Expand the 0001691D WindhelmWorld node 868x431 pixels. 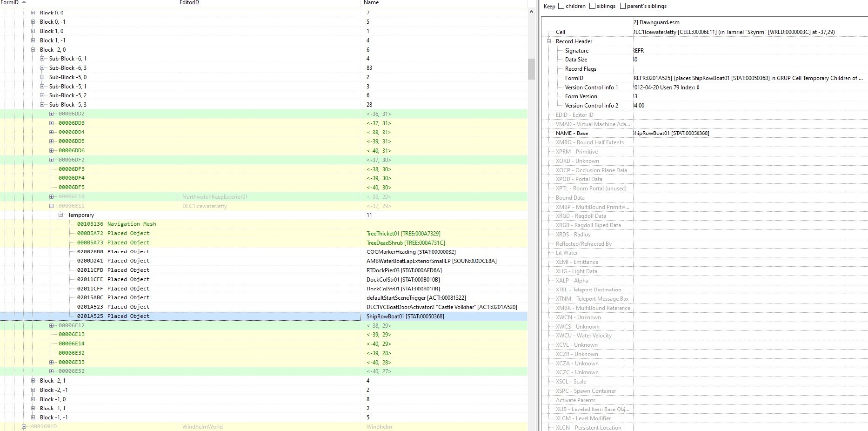pos(24,427)
